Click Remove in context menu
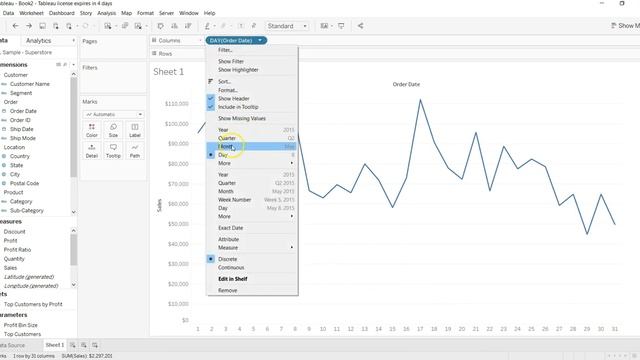The height and width of the screenshot is (360, 640). pyautogui.click(x=251, y=290)
